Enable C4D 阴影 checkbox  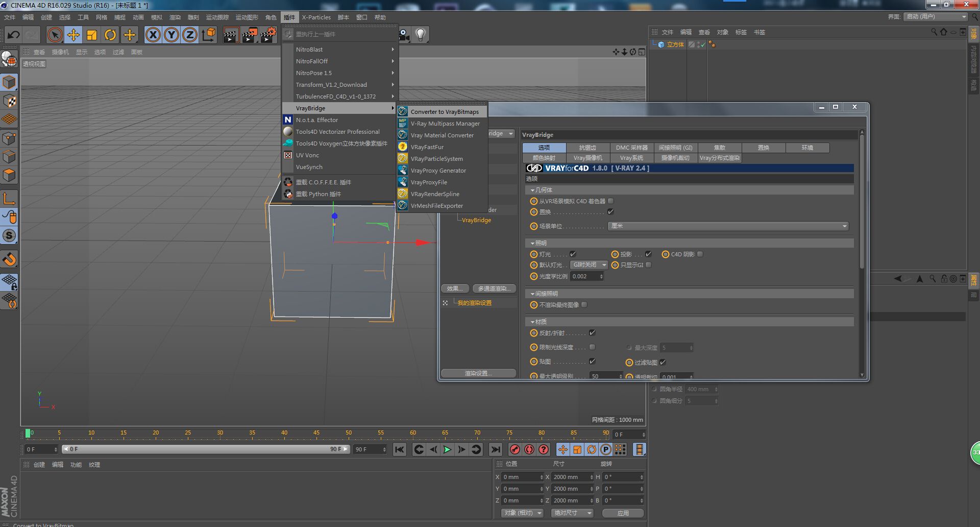700,254
